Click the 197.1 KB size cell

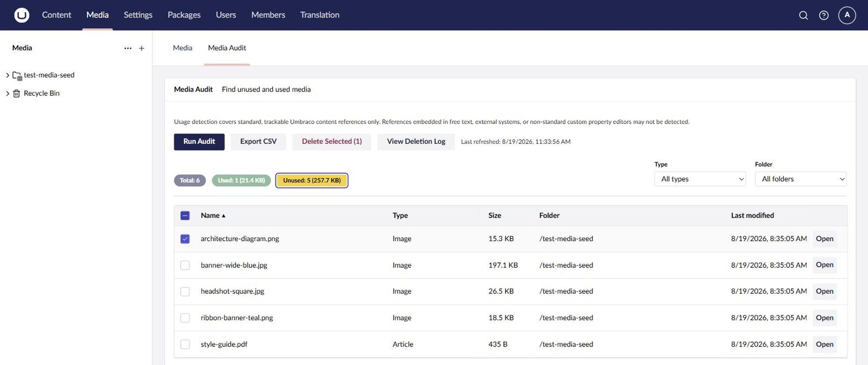[x=503, y=265]
